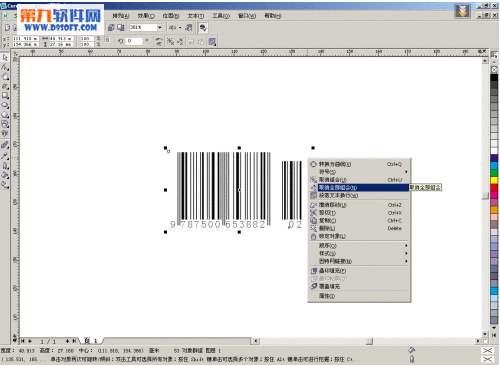This screenshot has height=366, width=500.
Task: Select the Zoom tool in toolbox
Action: click(x=5, y=77)
